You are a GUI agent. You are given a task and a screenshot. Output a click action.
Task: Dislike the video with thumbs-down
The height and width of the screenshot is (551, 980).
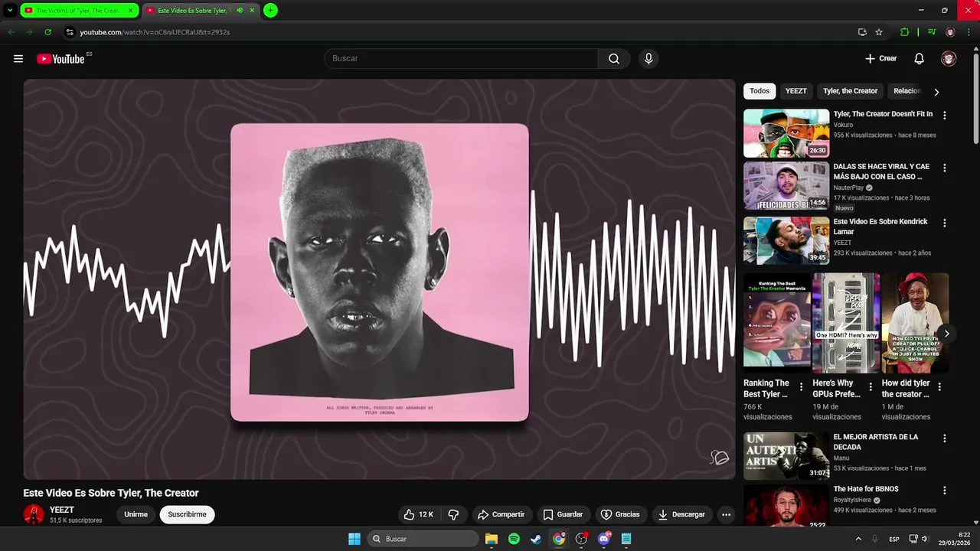coord(453,514)
